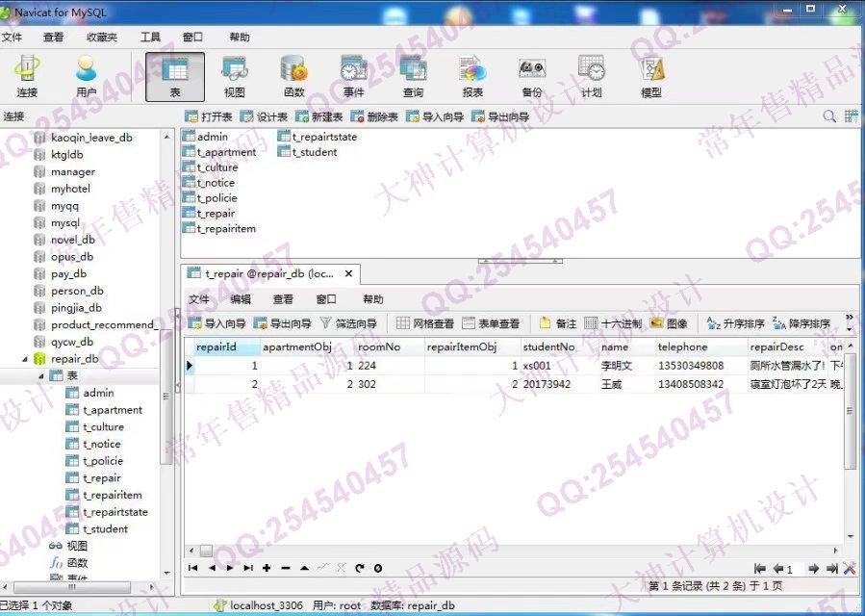The image size is (865, 616).
Task: Click 筛选向导 (Filter Wizard) in data toolbar
Action: [x=348, y=323]
